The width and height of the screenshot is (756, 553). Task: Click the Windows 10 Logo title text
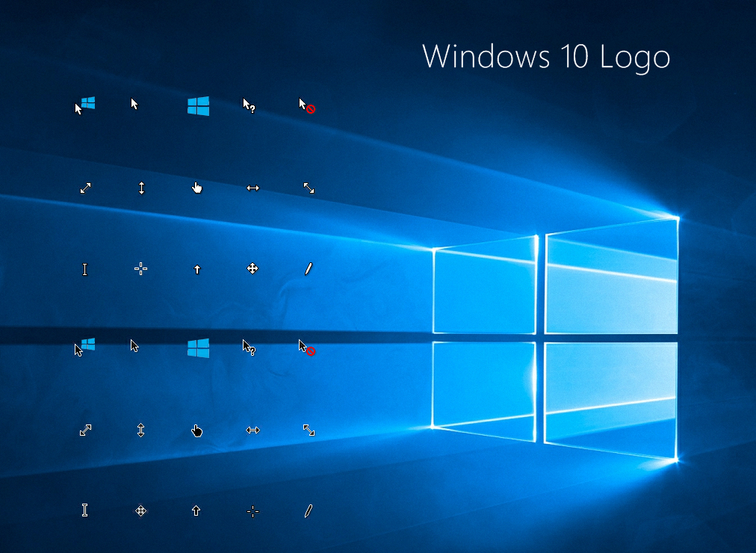[x=548, y=57]
